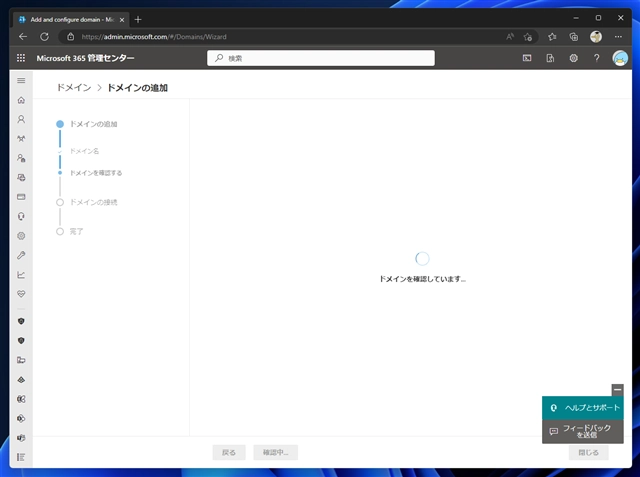Open browser collections icon

(x=574, y=37)
